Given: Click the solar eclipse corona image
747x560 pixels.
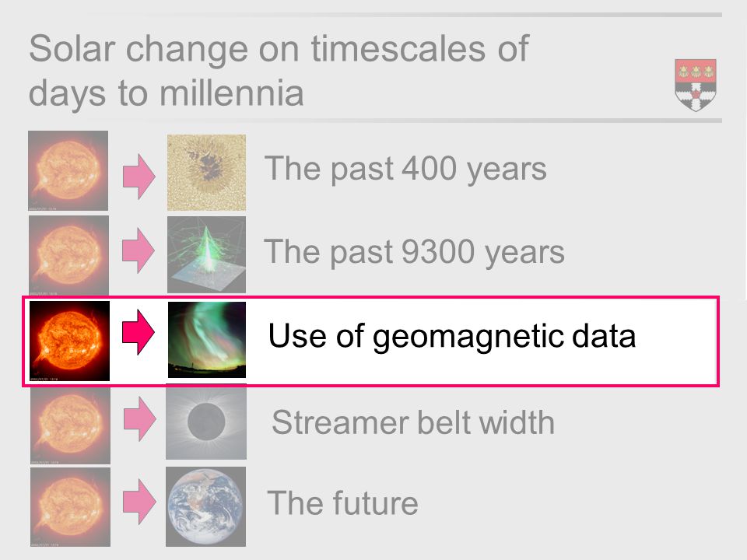Looking at the screenshot, I should 206,423.
